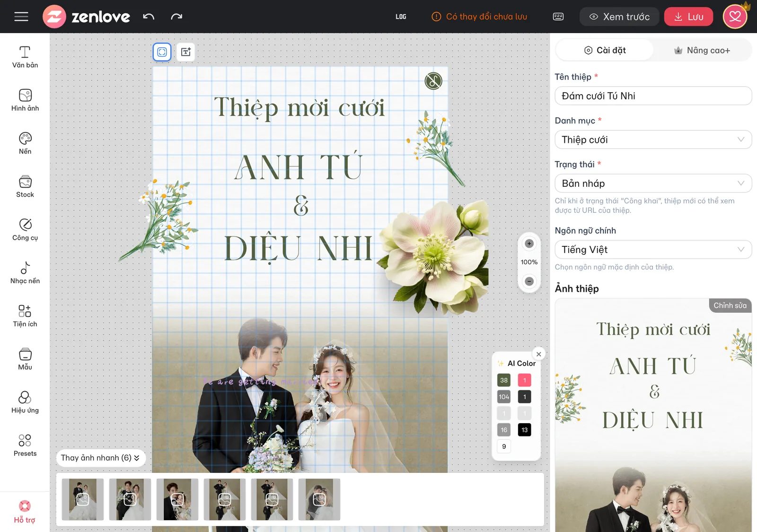Select the sixth quick-replace photo thumbnail

tap(319, 499)
